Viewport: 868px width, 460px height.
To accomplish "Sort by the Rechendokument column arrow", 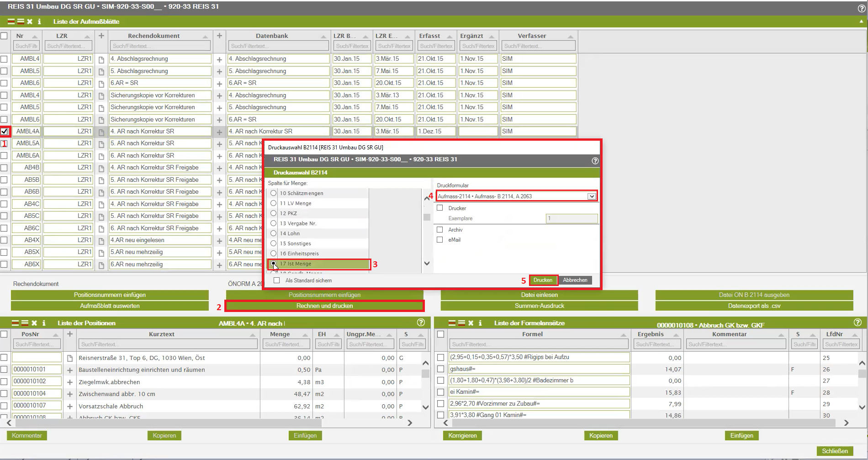I will click(x=205, y=37).
